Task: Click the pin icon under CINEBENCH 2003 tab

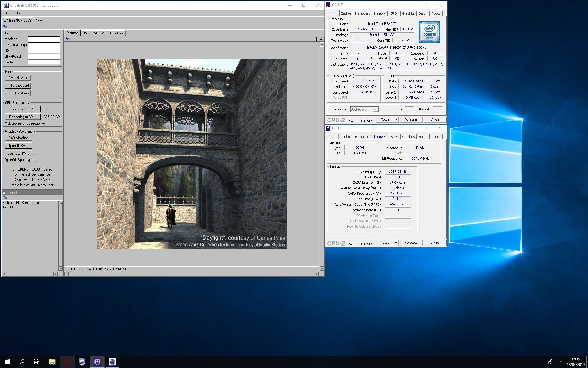Action: click(5, 27)
